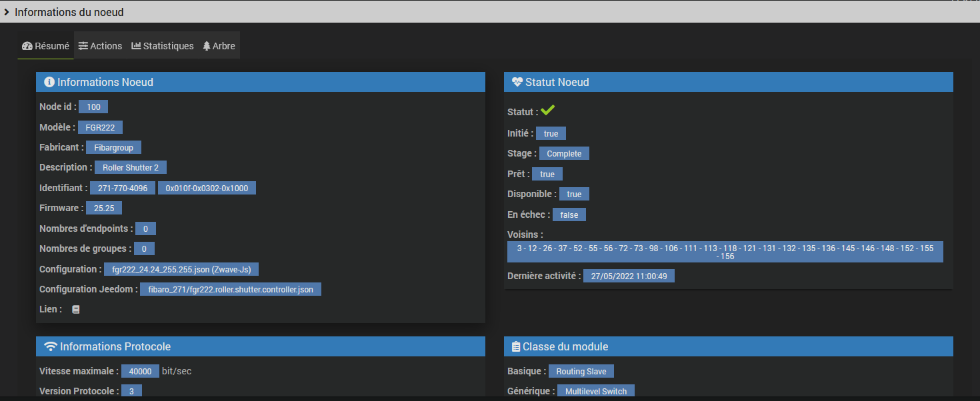Click the Vitesse maximale value 40000
Screen dimensions: 980x401
pyautogui.click(x=140, y=372)
